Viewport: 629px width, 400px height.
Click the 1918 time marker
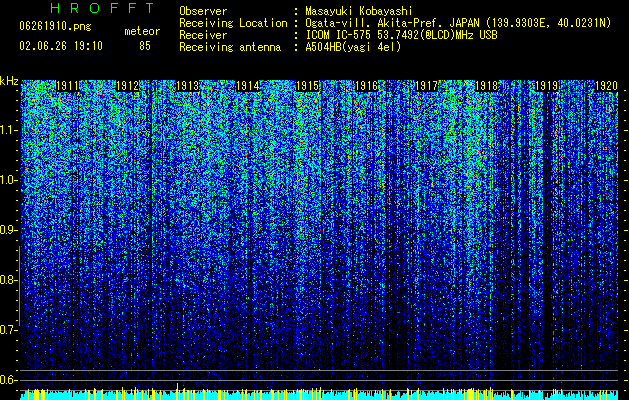click(487, 86)
